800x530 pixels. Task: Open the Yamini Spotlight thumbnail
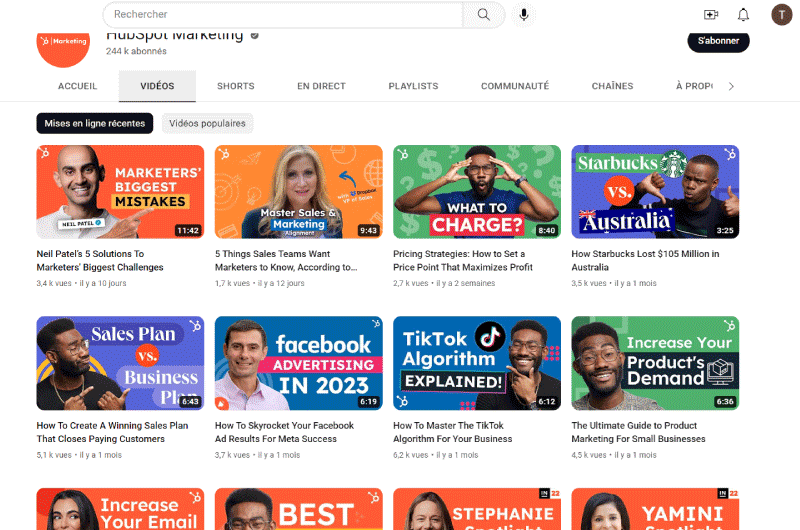655,509
